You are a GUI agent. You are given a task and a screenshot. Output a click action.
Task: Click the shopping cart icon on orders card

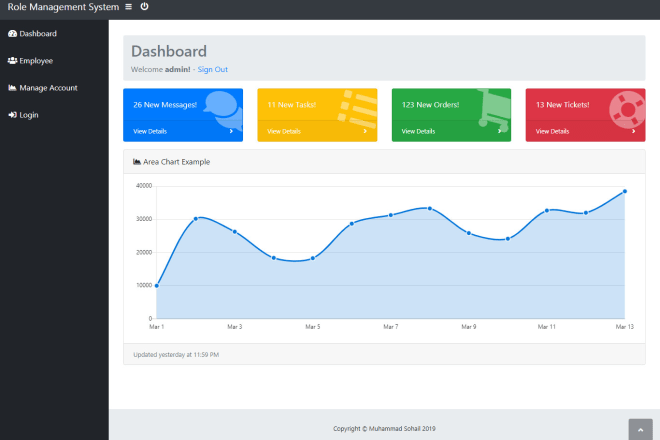(x=494, y=109)
